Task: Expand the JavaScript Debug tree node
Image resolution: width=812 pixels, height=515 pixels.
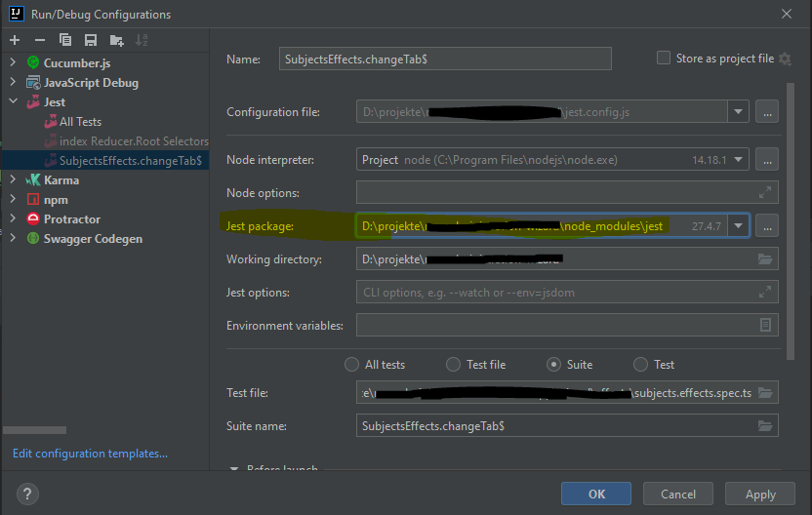Action: [x=13, y=82]
